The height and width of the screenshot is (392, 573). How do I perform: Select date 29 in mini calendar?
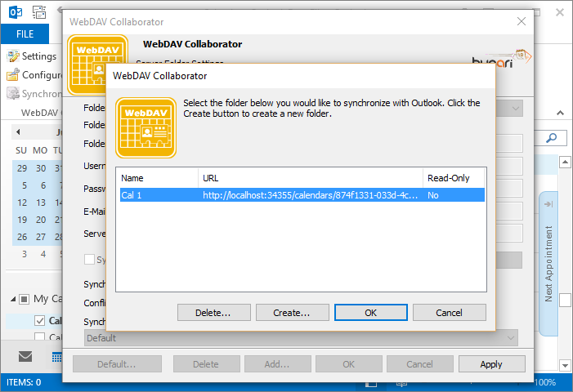tap(22, 168)
